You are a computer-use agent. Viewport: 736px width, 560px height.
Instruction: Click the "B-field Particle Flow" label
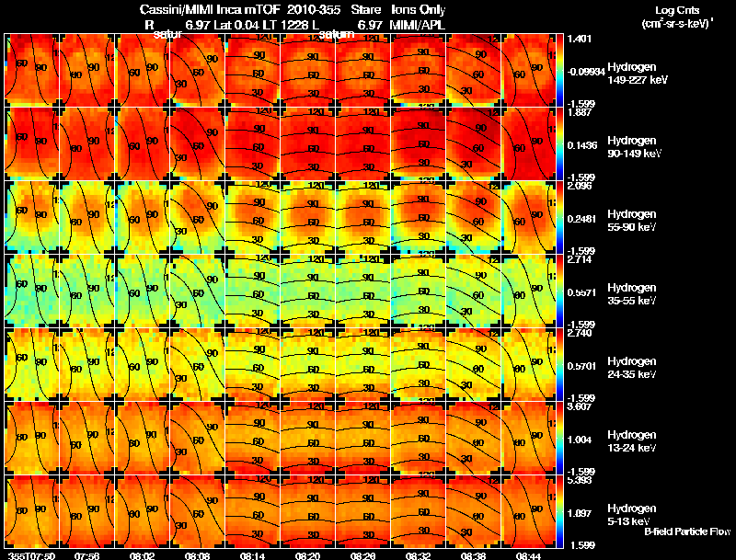click(x=687, y=531)
